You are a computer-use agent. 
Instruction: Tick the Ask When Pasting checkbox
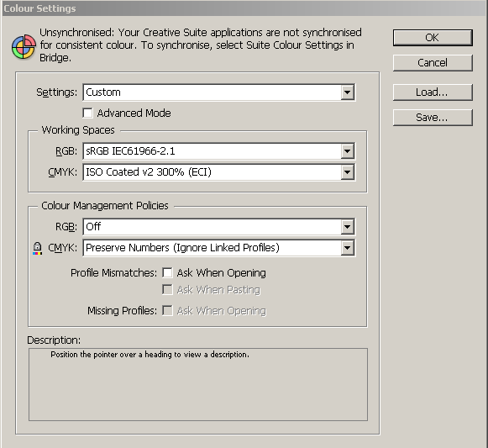tap(167, 290)
